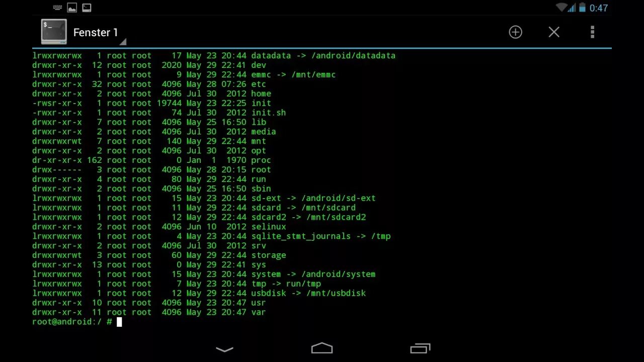Screen dimensions: 644x362
Task: Click the datadata symlink line at top
Action: click(214, 56)
